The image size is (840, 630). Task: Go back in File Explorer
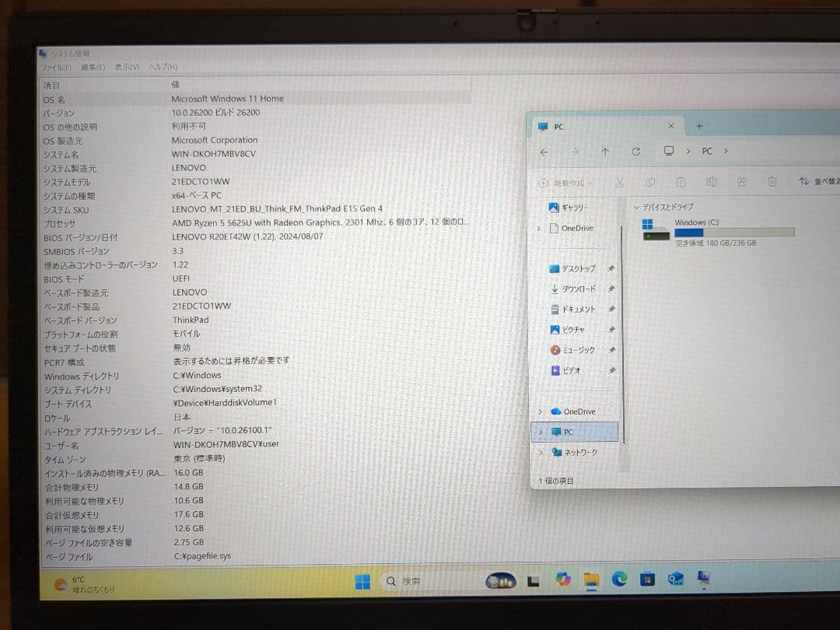tap(544, 152)
